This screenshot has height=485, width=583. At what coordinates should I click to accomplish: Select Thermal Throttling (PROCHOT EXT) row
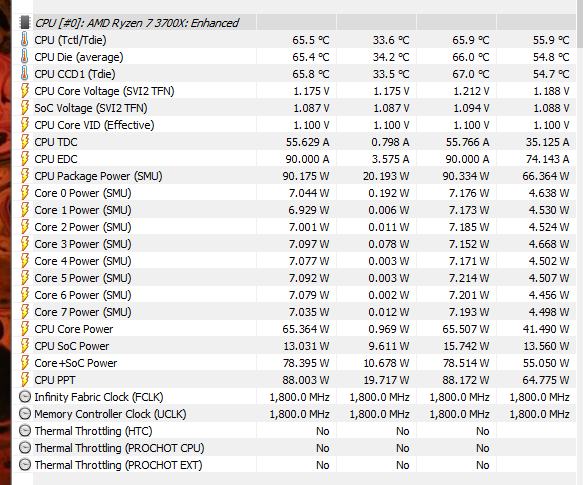(x=297, y=465)
